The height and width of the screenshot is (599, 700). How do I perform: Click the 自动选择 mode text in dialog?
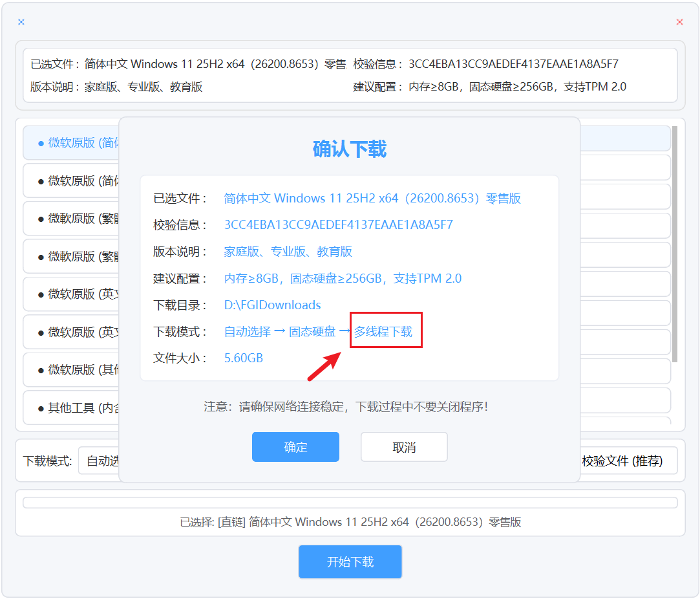coord(248,331)
